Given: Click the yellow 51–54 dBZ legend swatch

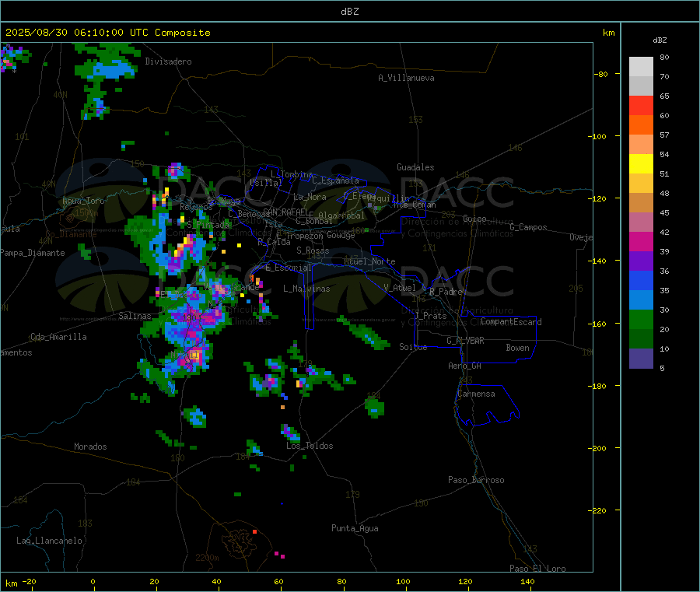Looking at the screenshot, I should click(x=641, y=164).
